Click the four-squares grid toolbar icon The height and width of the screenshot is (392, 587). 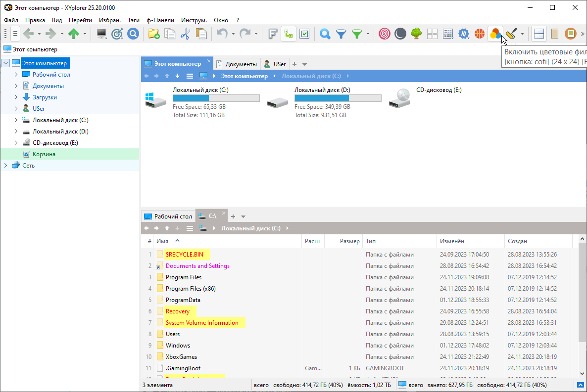click(432, 34)
